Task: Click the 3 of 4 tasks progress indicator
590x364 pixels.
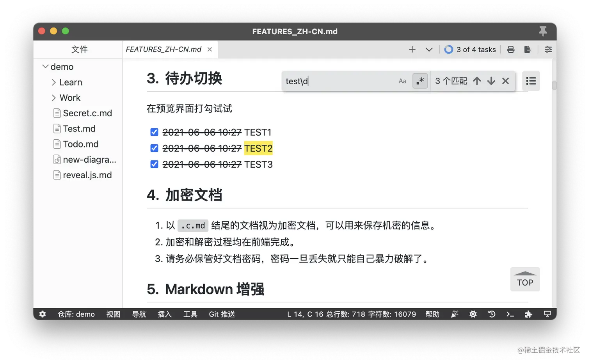Action: coord(470,50)
